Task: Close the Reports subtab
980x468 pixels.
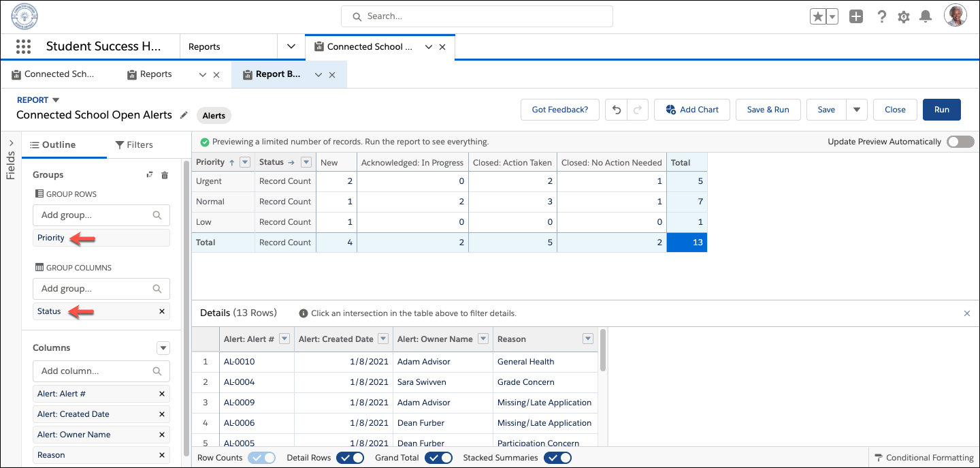Action: (x=216, y=75)
